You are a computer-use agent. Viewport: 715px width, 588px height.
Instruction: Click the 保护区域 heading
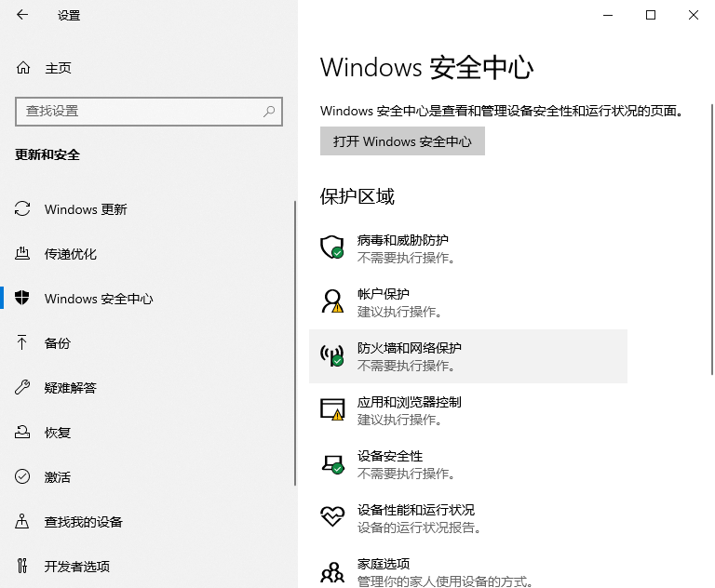click(357, 196)
